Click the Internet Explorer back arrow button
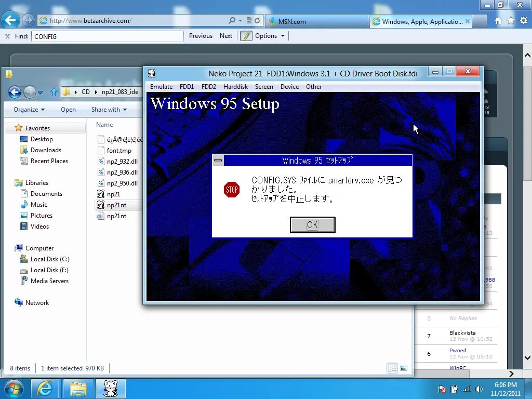Image resolution: width=532 pixels, height=399 pixels. pos(10,20)
